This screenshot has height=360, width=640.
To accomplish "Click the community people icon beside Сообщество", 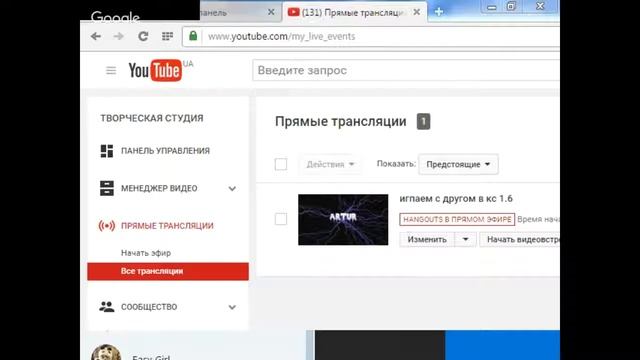I will tap(107, 307).
